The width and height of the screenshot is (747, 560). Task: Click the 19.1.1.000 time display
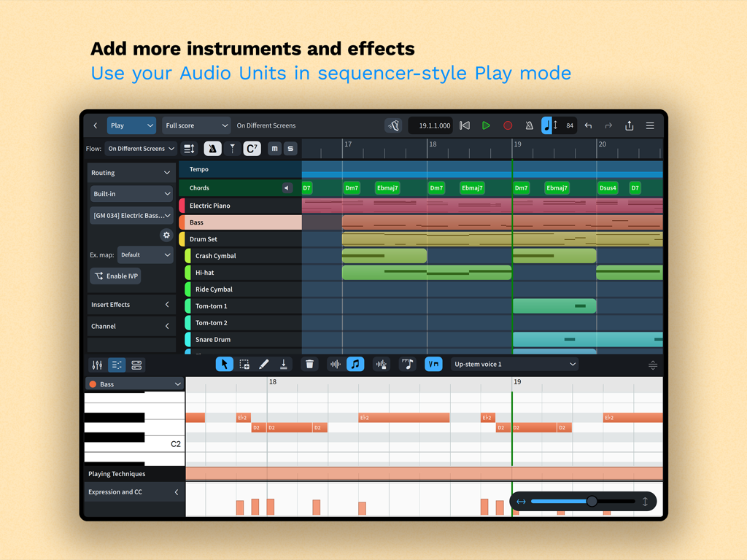pyautogui.click(x=430, y=125)
